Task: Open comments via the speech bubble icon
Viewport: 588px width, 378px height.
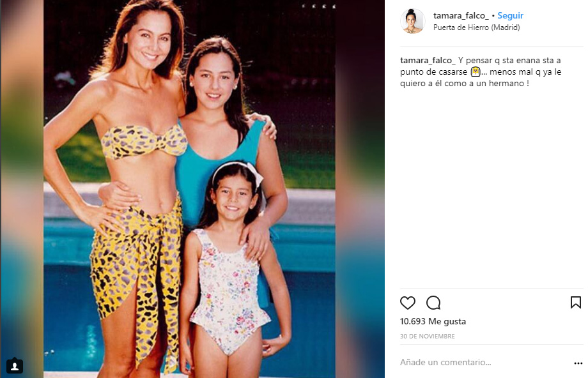Action: coord(433,302)
